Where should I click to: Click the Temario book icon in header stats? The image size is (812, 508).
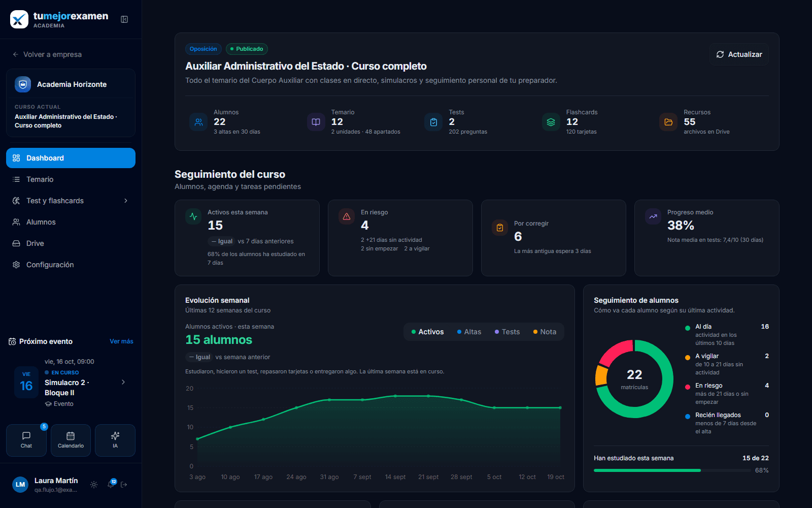[x=316, y=122]
